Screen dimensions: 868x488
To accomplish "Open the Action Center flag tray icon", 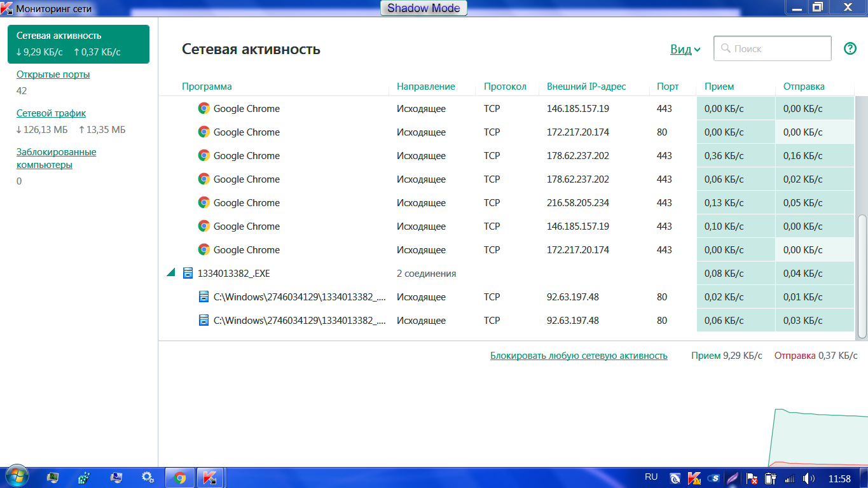I will [x=752, y=478].
